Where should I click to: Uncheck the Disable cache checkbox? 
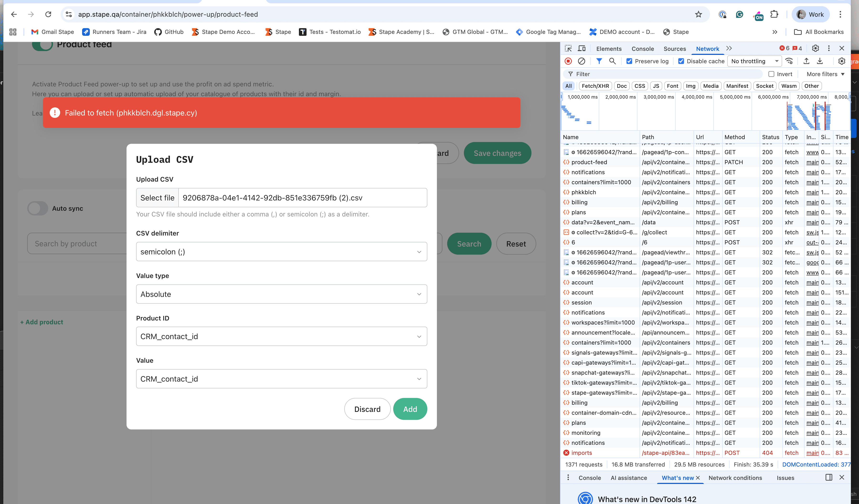pos(681,61)
